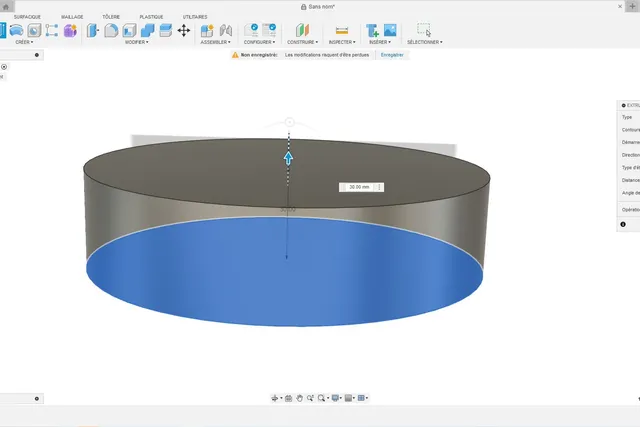Click the Look At icon in navigation bar

pos(289,398)
